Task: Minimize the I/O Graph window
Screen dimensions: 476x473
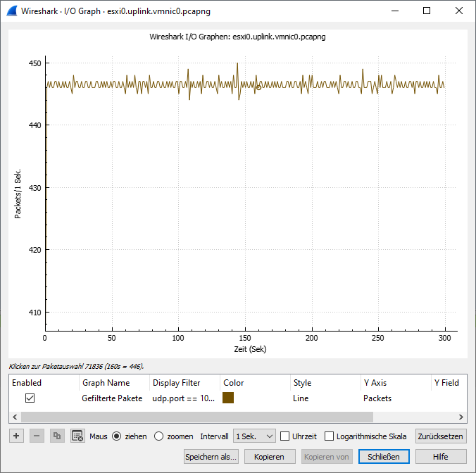Action: [395, 11]
